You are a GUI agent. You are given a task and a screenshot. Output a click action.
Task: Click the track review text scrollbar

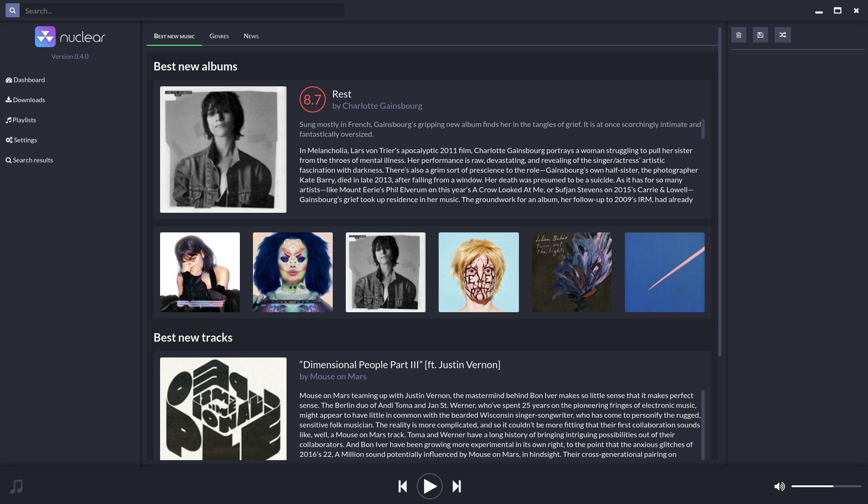(x=703, y=425)
